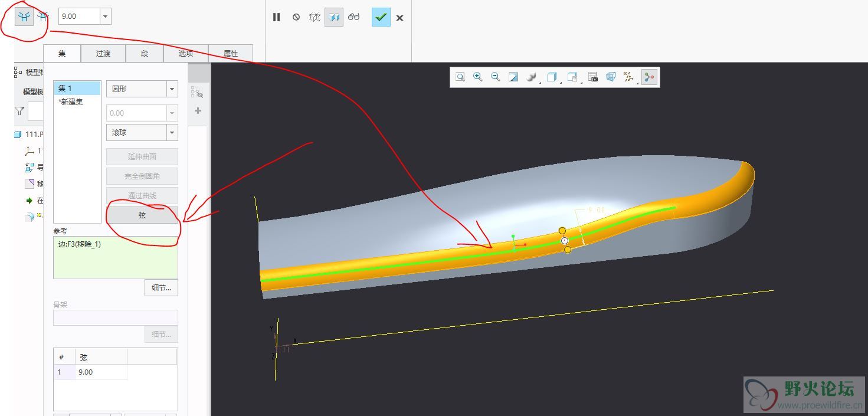Click the 骨架 spine collector field
Viewport: 868px width, 416px height.
(116, 317)
